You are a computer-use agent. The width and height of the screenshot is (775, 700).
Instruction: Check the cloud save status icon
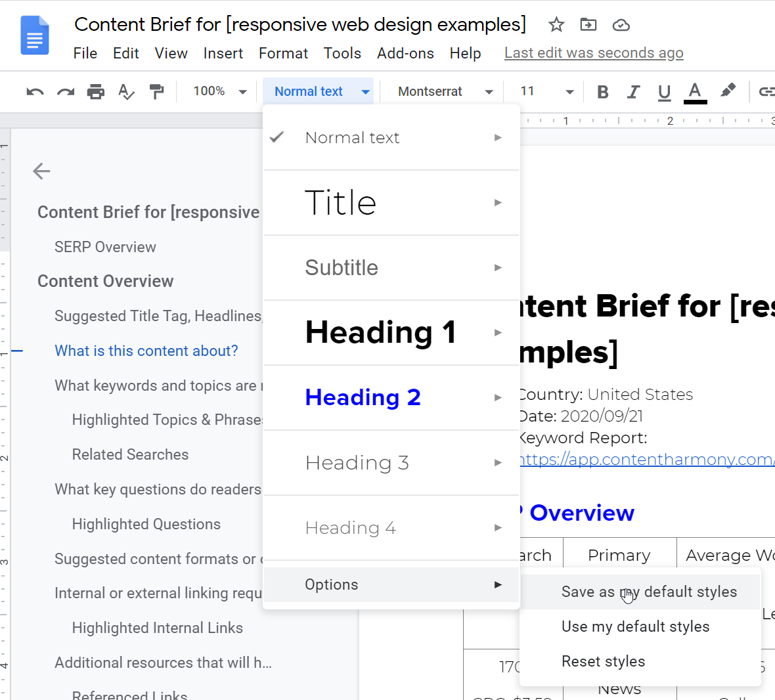621,25
